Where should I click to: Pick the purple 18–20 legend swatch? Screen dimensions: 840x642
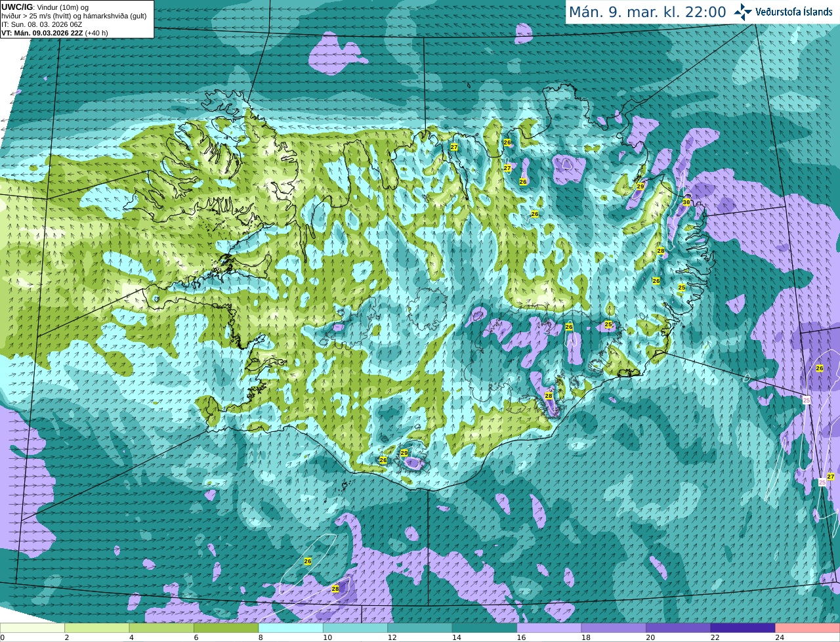coord(614,628)
